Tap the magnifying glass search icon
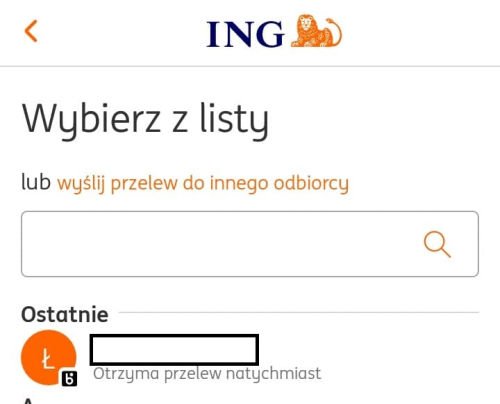The height and width of the screenshot is (404, 500). pos(437,244)
